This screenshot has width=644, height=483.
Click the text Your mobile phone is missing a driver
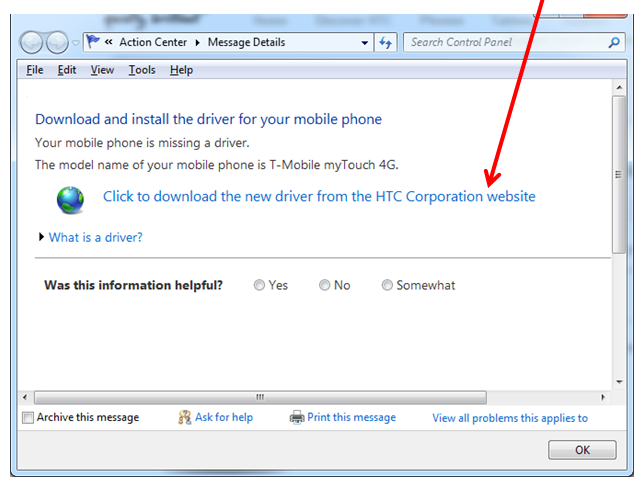click(x=142, y=143)
